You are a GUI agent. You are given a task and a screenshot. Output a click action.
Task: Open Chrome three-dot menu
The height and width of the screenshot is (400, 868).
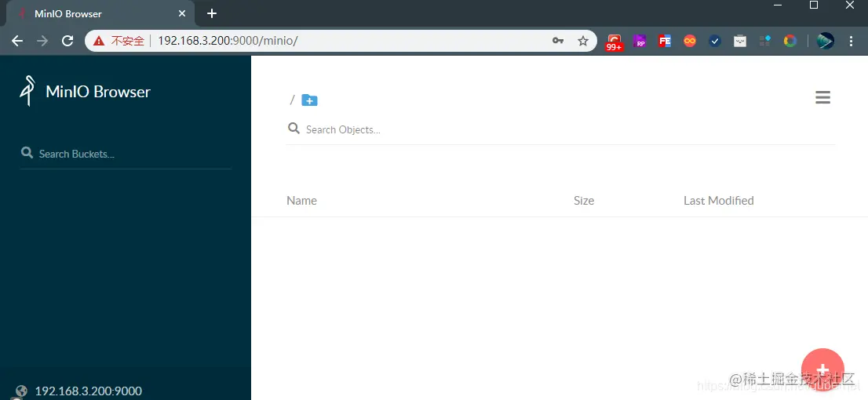[852, 41]
